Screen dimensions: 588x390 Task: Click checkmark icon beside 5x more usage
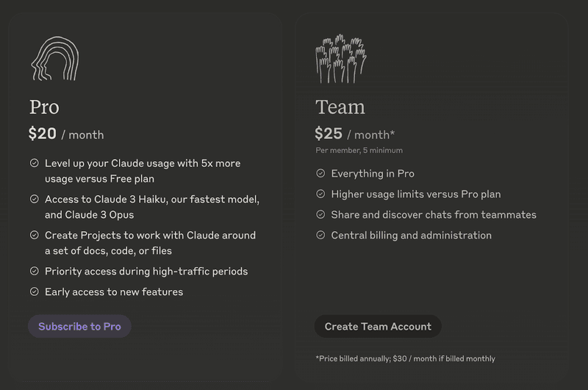35,163
